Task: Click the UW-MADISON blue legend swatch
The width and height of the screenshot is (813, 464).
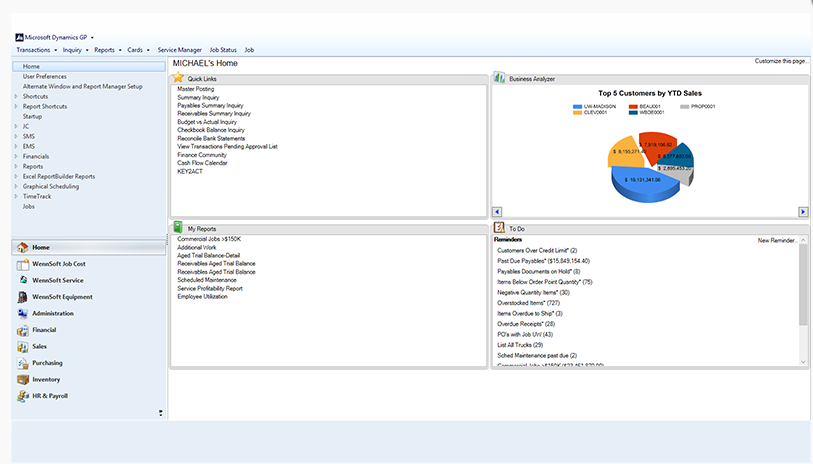Action: coord(577,106)
